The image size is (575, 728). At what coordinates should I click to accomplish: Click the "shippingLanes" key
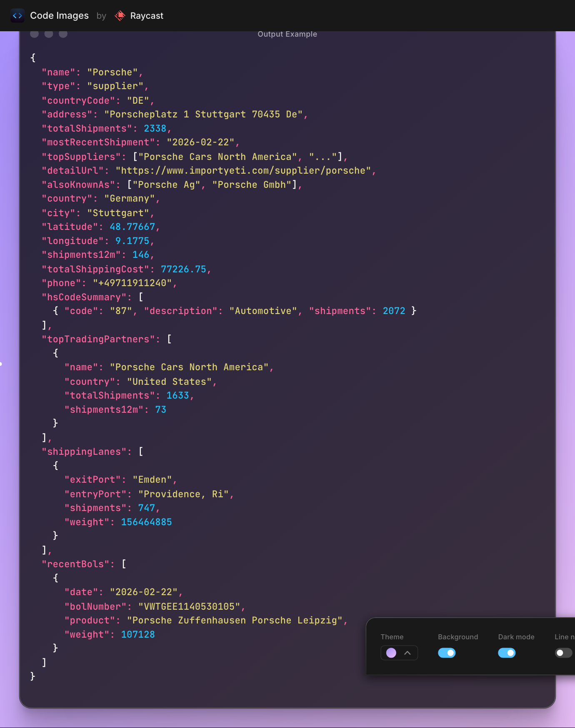coord(84,452)
